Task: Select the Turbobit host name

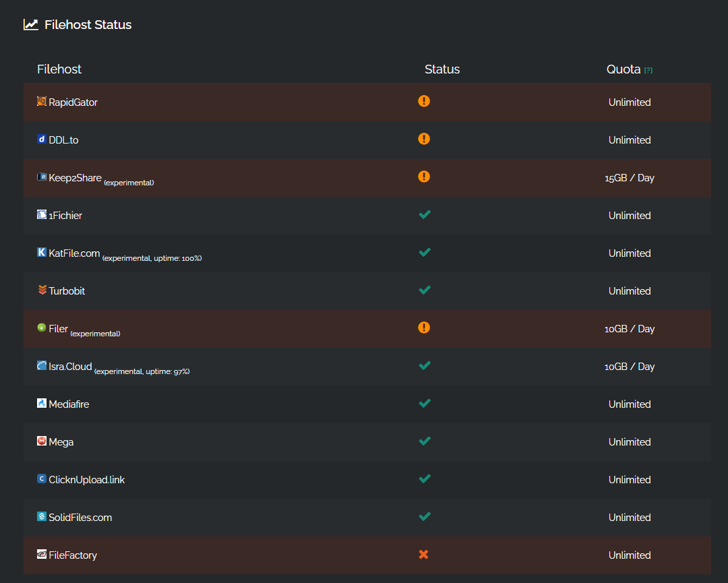Action: (67, 291)
